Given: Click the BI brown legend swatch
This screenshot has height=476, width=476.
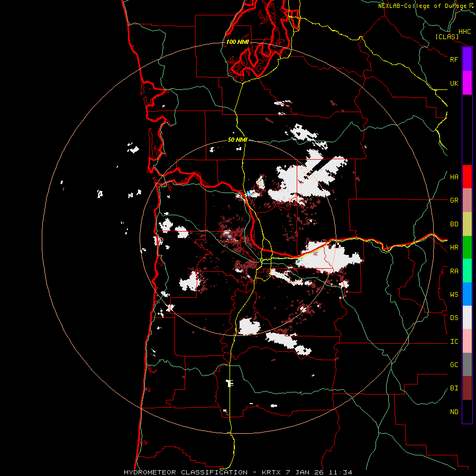Looking at the screenshot, I should coord(467,388).
